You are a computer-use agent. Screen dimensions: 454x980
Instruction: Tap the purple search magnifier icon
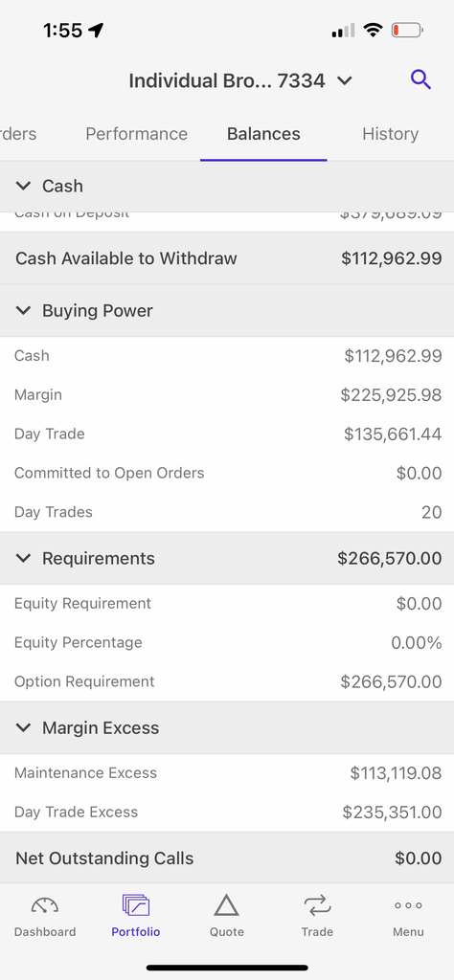click(420, 80)
